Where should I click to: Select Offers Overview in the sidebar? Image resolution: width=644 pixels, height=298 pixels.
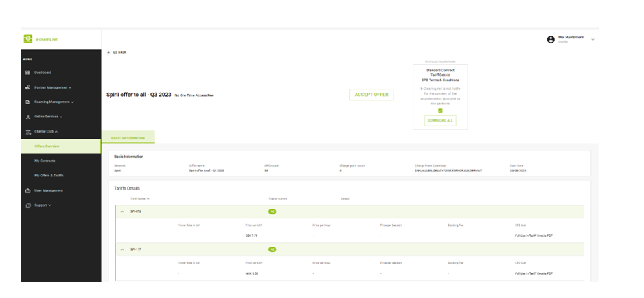(61, 146)
